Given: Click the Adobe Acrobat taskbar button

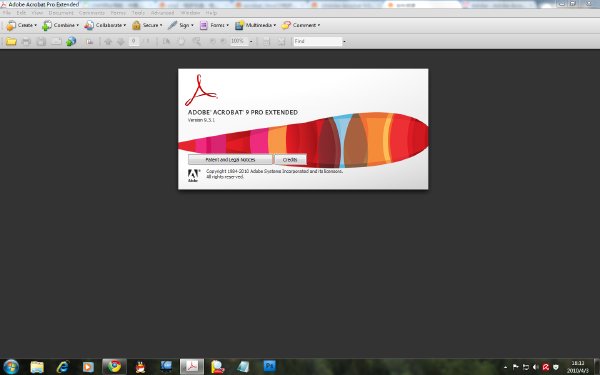Looking at the screenshot, I should click(x=192, y=367).
